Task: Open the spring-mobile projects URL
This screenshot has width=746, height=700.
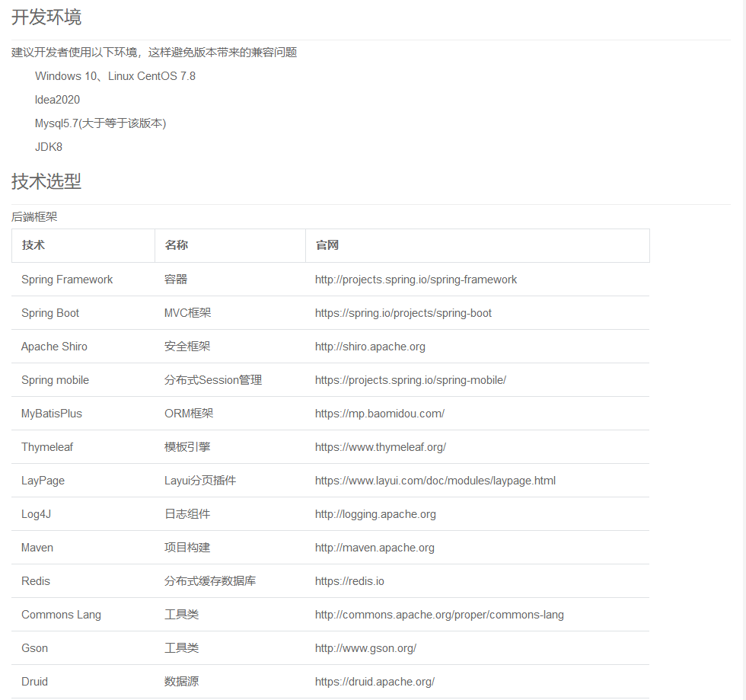Action: [410, 380]
